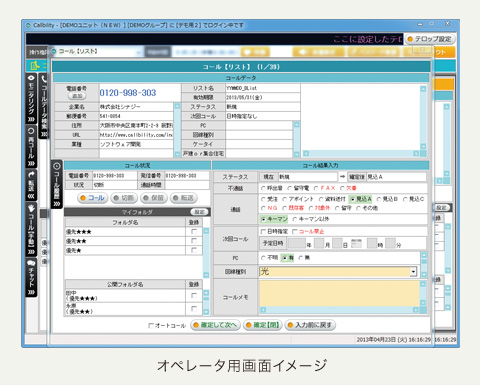Click scroll-up arrow in 公開フォルダ list
Screen dimensions: 480x385
206,293
